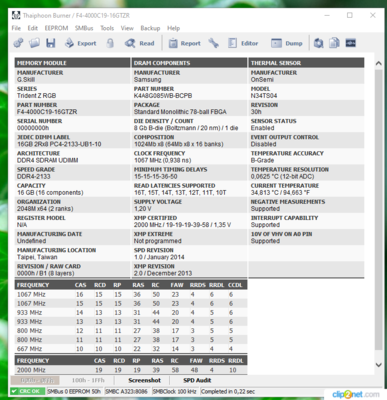Open the Backup menu
Image resolution: width=387 pixels, height=400 pixels.
click(150, 28)
